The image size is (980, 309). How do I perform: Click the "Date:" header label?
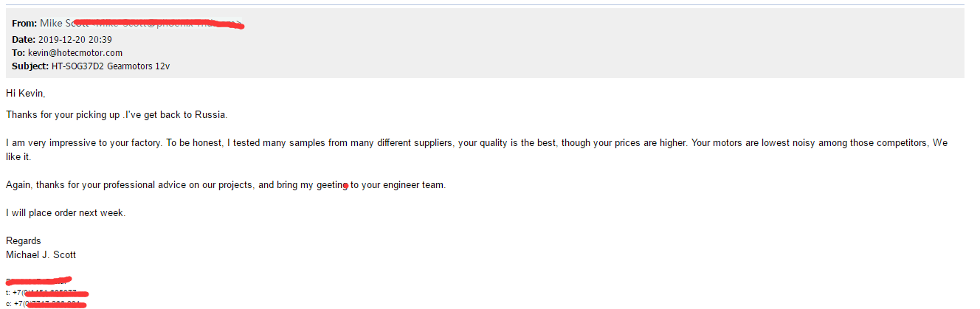pos(23,39)
